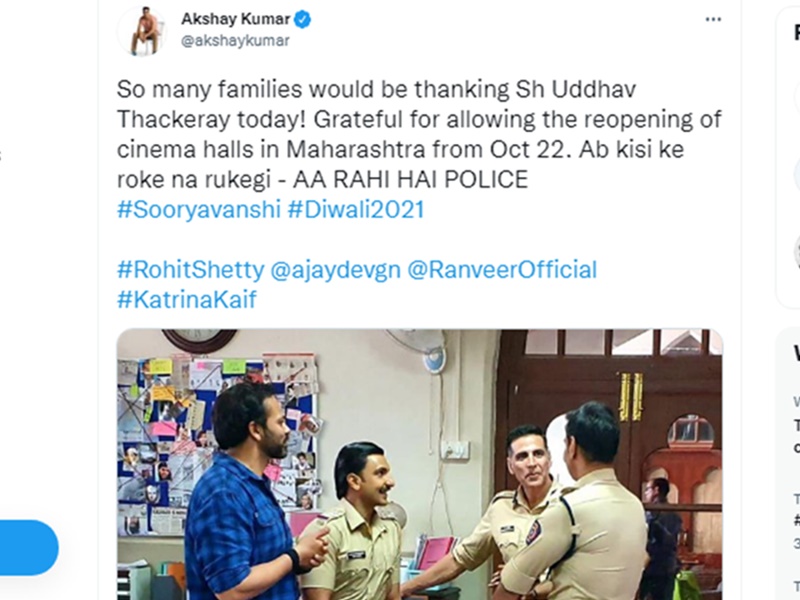Click the wall clock in the photo

(x=199, y=340)
